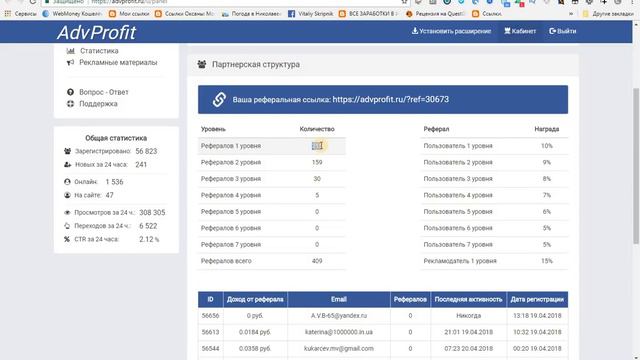Sort by the Email column header

pyautogui.click(x=339, y=299)
